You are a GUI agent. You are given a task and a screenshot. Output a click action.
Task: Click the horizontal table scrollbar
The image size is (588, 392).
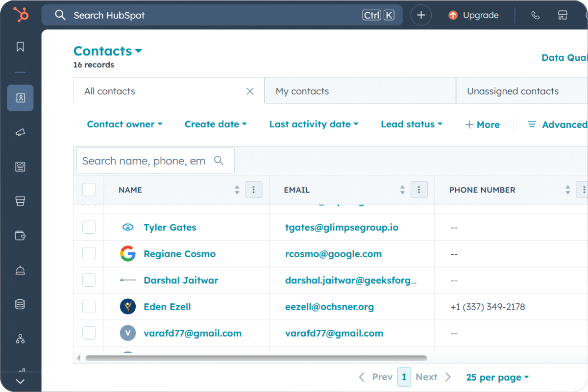[256, 358]
